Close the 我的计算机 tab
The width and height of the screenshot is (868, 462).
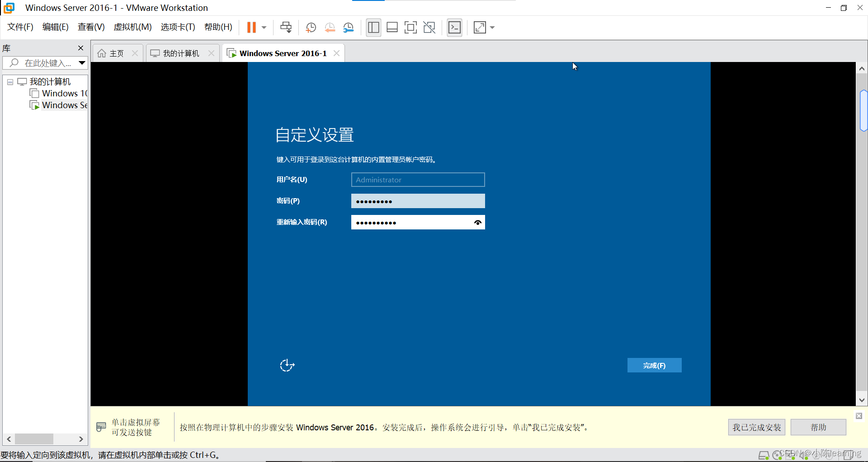pos(211,53)
